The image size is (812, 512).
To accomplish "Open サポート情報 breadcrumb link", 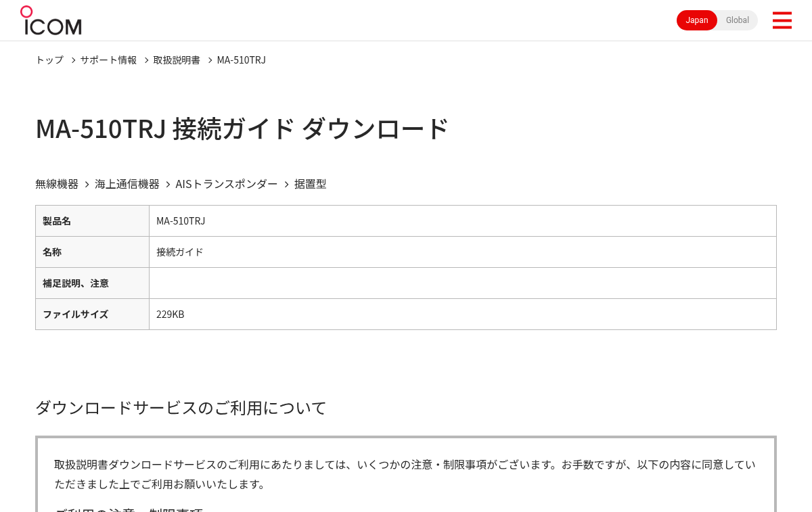I will [x=108, y=60].
